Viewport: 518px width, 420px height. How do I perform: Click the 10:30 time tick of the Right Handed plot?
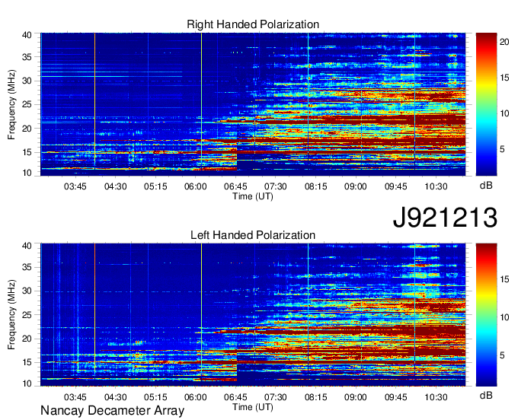click(436, 186)
